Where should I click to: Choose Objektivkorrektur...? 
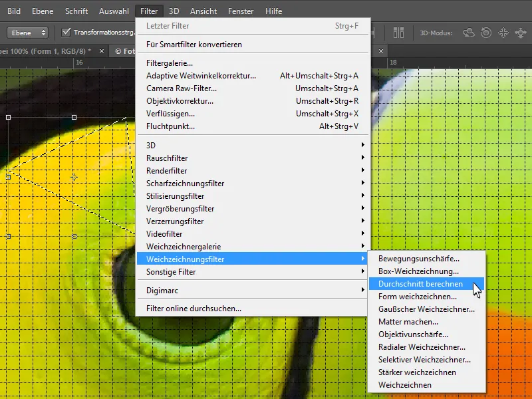tap(253, 101)
